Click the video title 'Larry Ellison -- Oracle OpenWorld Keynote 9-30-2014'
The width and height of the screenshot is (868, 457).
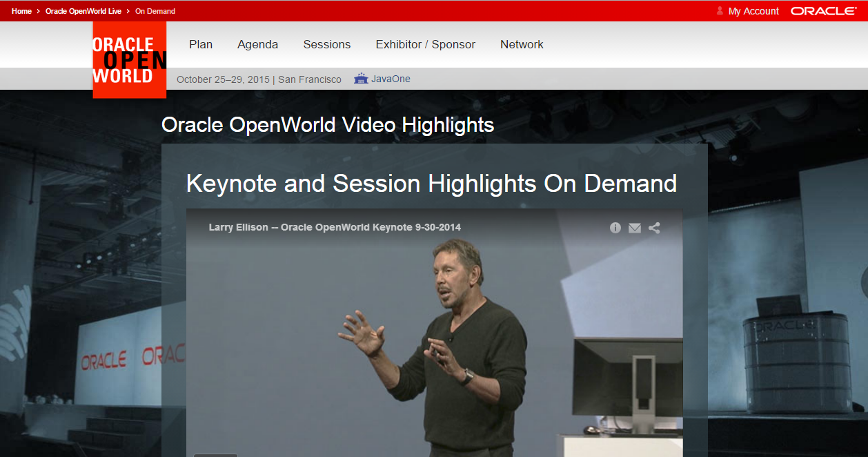click(335, 227)
